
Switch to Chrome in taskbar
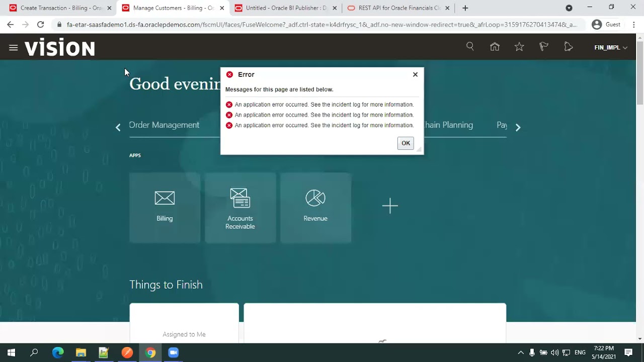click(x=150, y=352)
